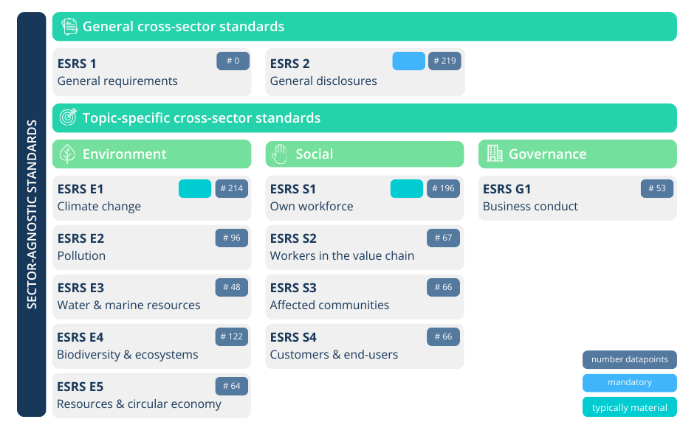Viewport: 696px width, 434px height.
Task: Click the building icon in Governance header
Action: 494,154
